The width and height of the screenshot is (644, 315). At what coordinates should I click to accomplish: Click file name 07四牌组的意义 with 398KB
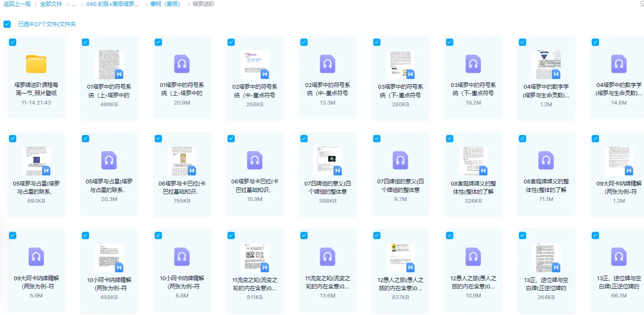click(x=328, y=187)
